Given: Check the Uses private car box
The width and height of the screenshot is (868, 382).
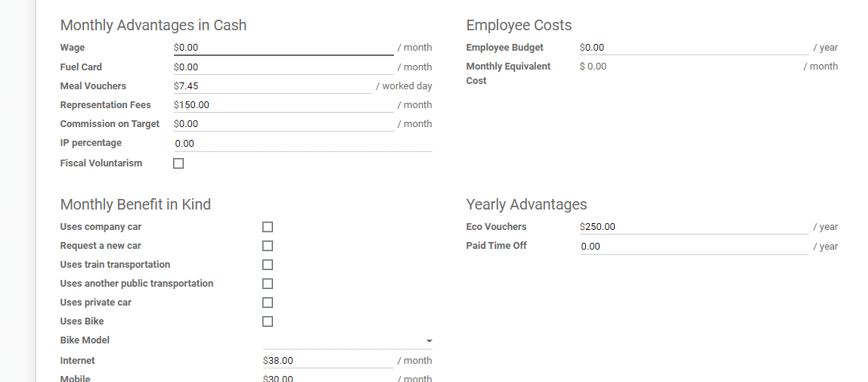Looking at the screenshot, I should pos(268,303).
